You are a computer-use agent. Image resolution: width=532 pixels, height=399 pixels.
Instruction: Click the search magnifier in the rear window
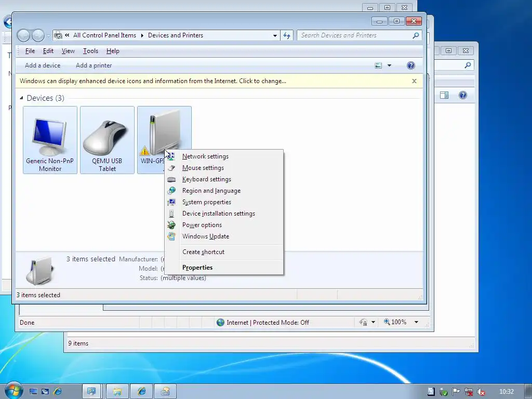(468, 65)
